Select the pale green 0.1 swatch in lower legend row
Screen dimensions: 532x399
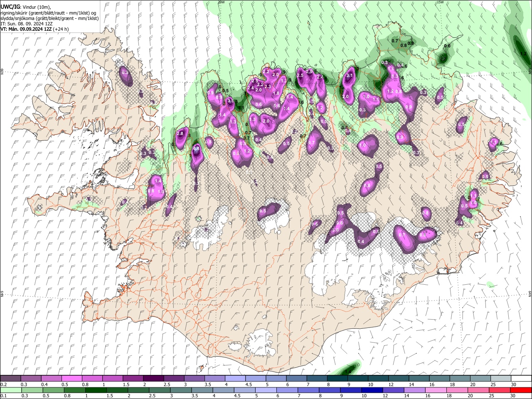(10, 390)
